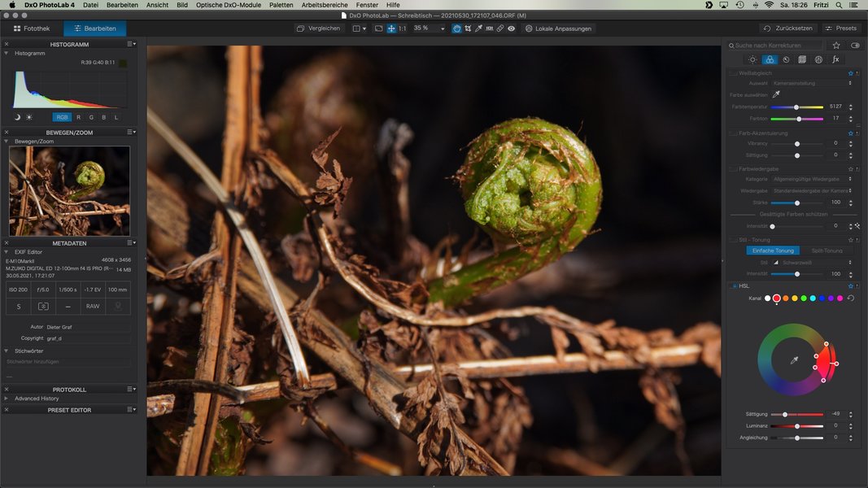Activate the white balance eyedropper in the toolbar

[478, 28]
